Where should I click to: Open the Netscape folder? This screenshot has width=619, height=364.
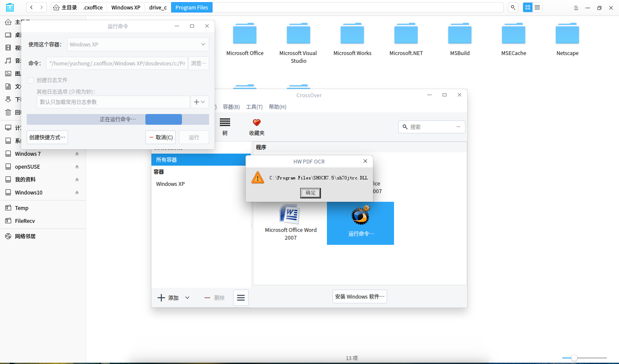coord(567,40)
